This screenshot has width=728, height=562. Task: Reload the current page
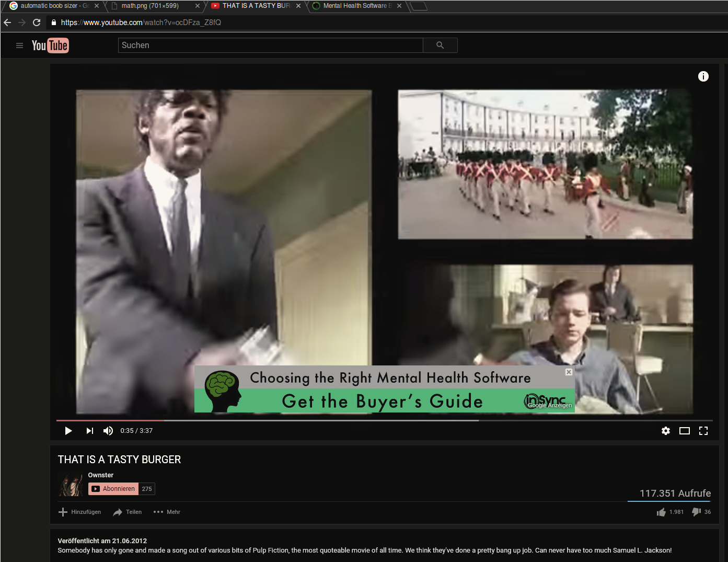(37, 22)
